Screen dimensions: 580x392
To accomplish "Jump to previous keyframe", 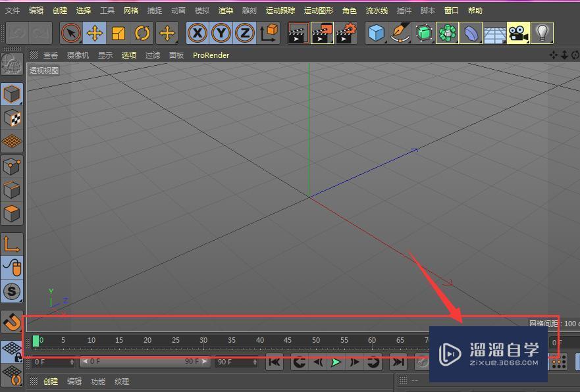I will (x=300, y=362).
